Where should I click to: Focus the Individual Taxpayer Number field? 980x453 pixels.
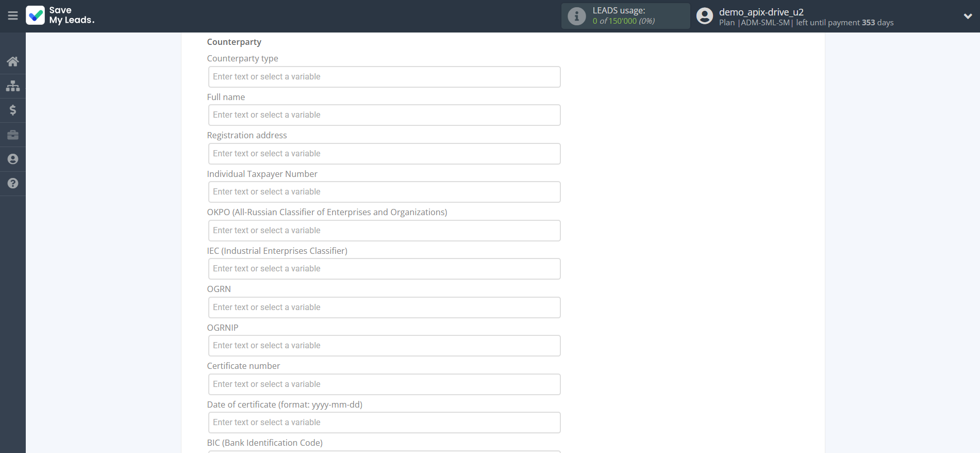pyautogui.click(x=384, y=192)
